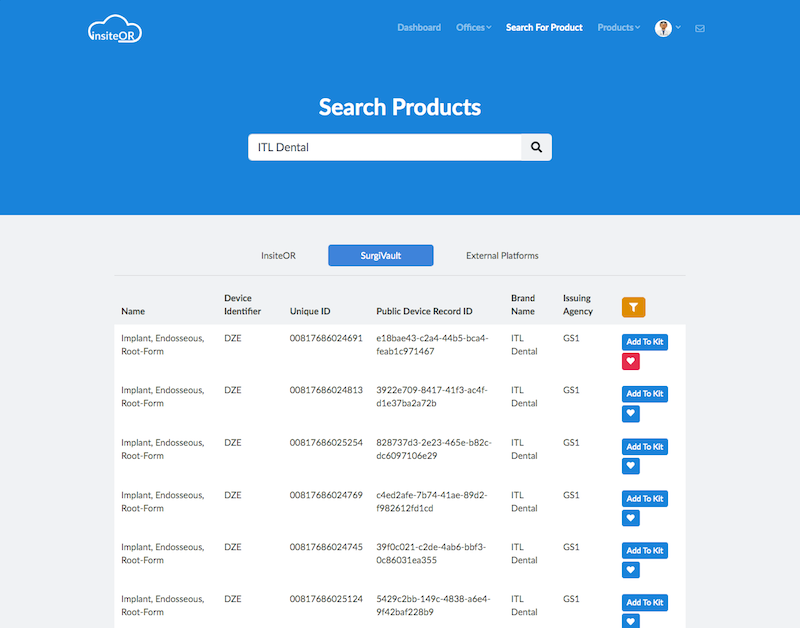Open the SurgiVault tab

[x=380, y=256]
